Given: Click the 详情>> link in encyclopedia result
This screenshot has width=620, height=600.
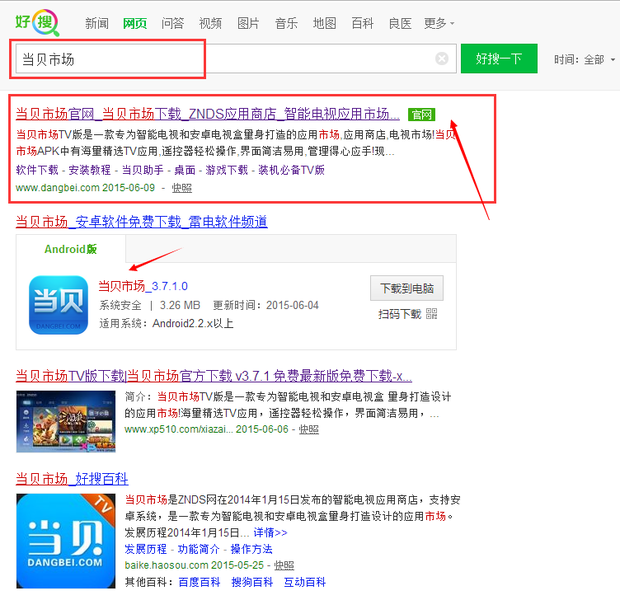Looking at the screenshot, I should click(270, 533).
